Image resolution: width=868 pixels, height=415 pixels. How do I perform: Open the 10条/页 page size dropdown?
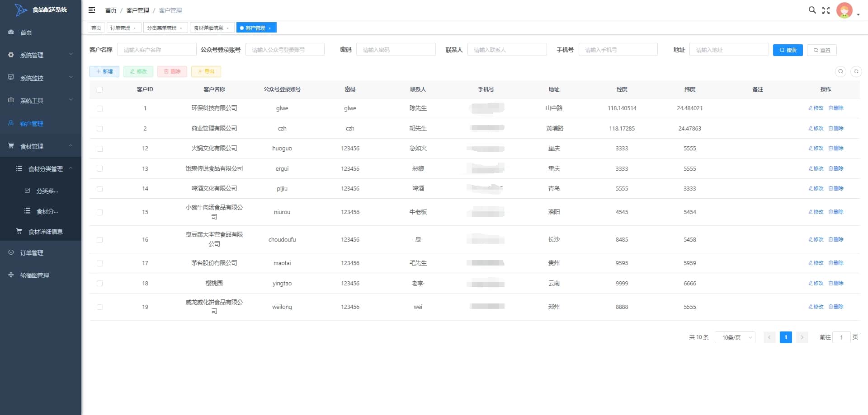coord(735,337)
